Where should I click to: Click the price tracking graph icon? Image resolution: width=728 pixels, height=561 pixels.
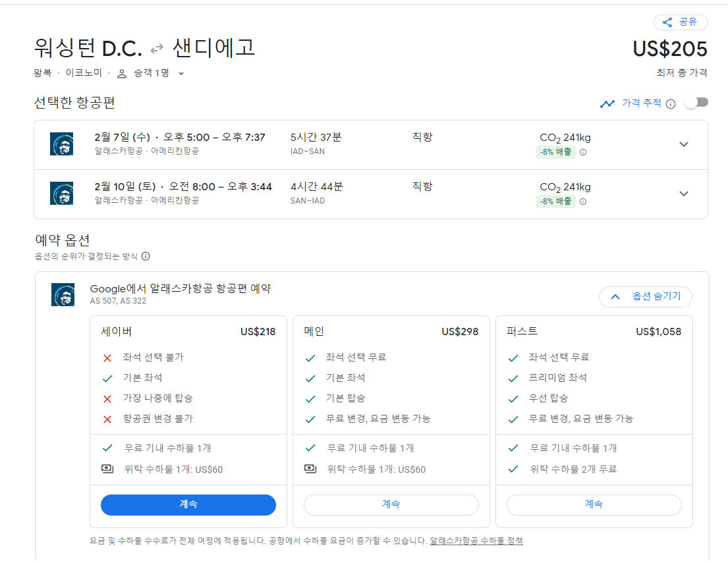tap(607, 103)
